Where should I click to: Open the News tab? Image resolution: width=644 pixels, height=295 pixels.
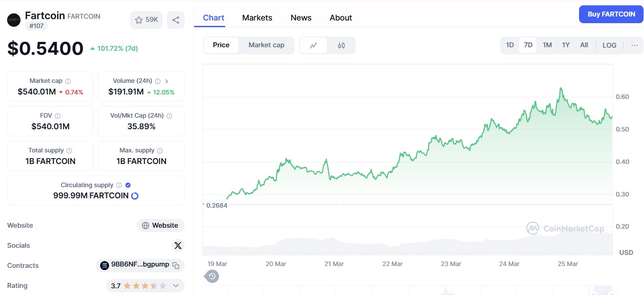(301, 17)
